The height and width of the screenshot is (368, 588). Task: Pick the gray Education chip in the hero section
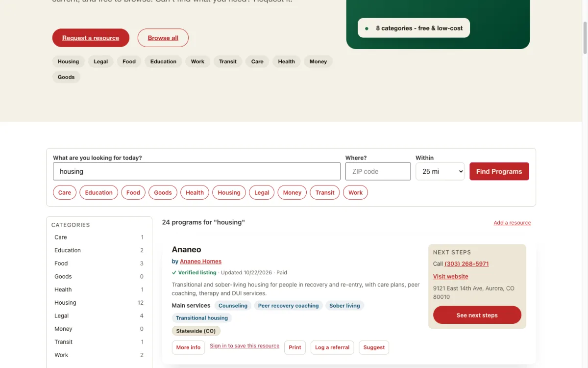(163, 61)
